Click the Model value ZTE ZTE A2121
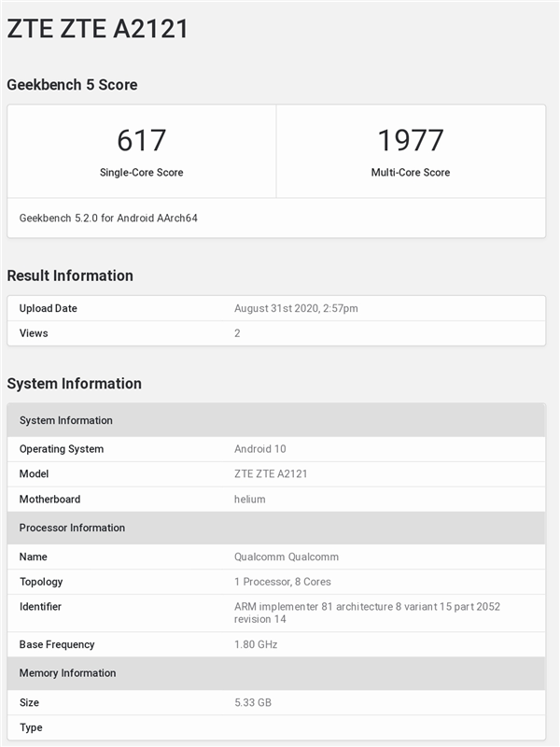The image size is (560, 747). pyautogui.click(x=271, y=474)
